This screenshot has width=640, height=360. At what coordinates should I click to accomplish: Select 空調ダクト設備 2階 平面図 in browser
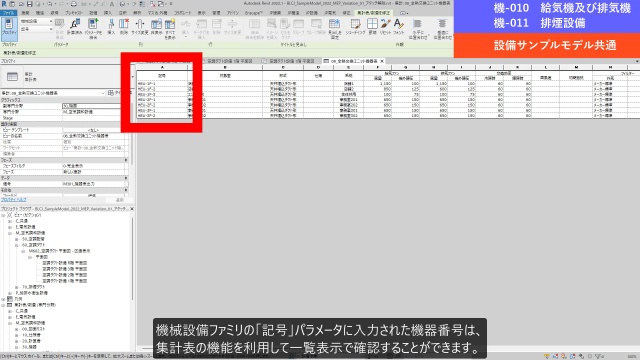[65, 275]
